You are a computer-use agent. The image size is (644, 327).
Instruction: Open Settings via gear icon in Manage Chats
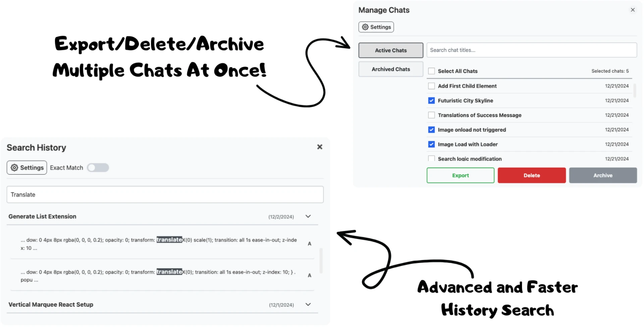click(x=366, y=27)
